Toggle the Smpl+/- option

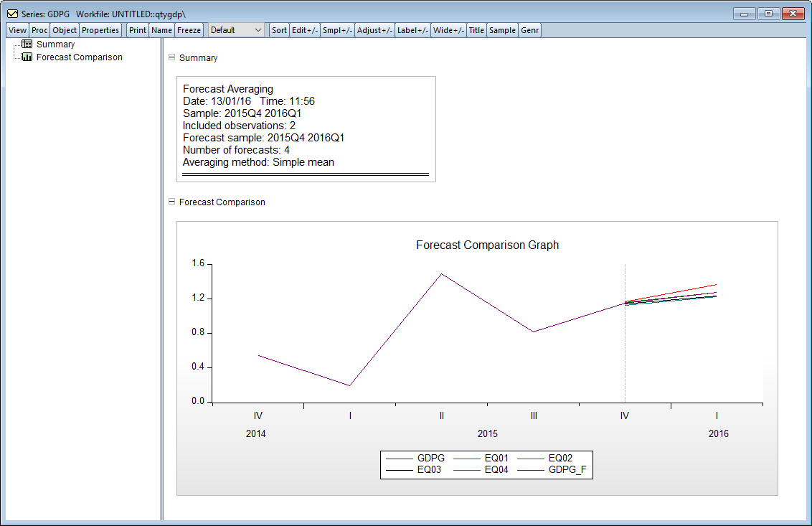337,30
